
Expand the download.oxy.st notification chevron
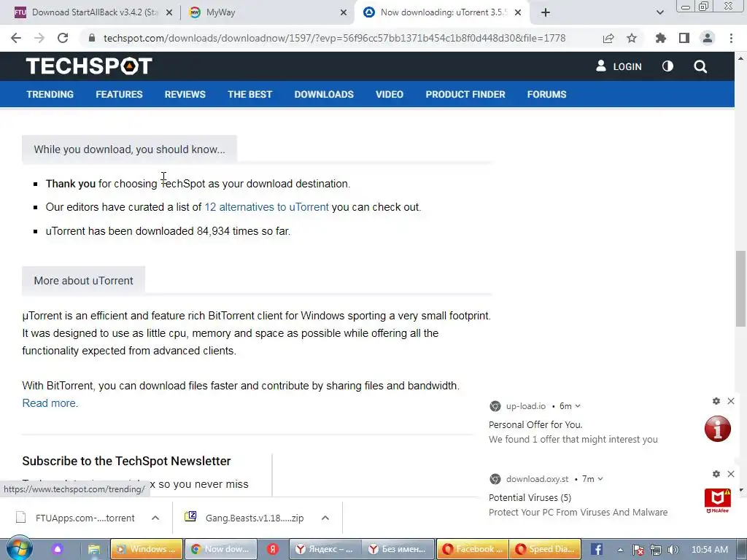pyautogui.click(x=600, y=479)
